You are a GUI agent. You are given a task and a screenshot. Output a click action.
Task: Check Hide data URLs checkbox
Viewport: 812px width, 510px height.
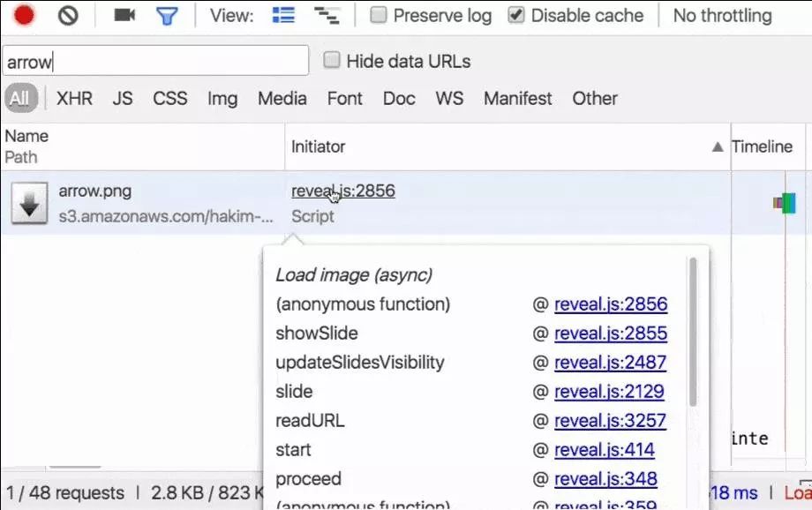pyautogui.click(x=332, y=61)
